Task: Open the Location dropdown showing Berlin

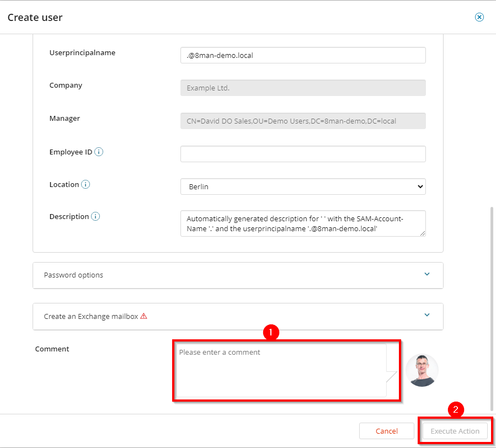Action: [303, 187]
